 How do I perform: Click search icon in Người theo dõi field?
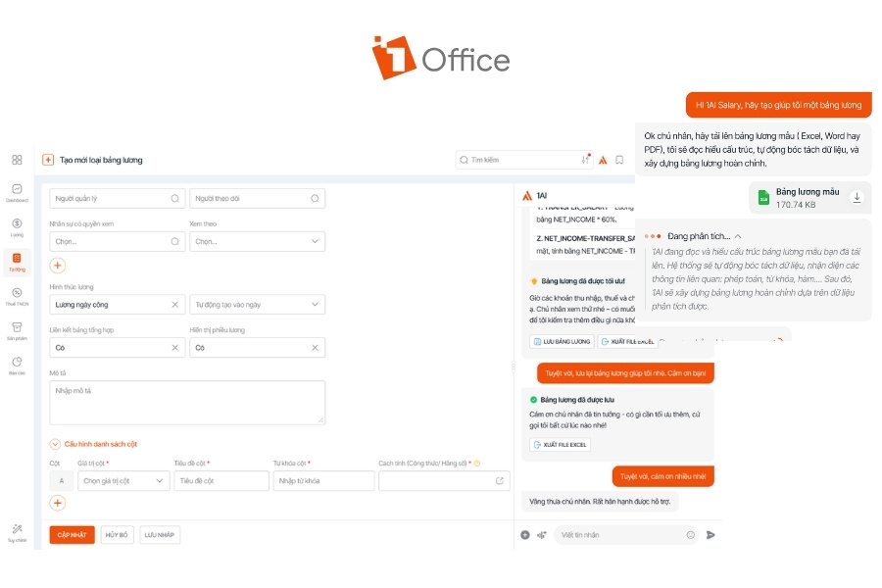315,199
